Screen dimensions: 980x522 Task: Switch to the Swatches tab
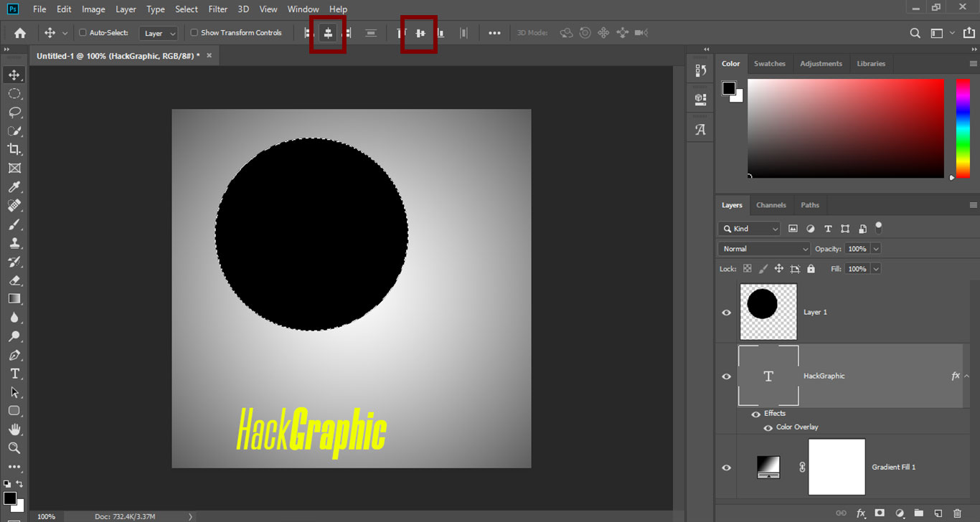tap(770, 64)
